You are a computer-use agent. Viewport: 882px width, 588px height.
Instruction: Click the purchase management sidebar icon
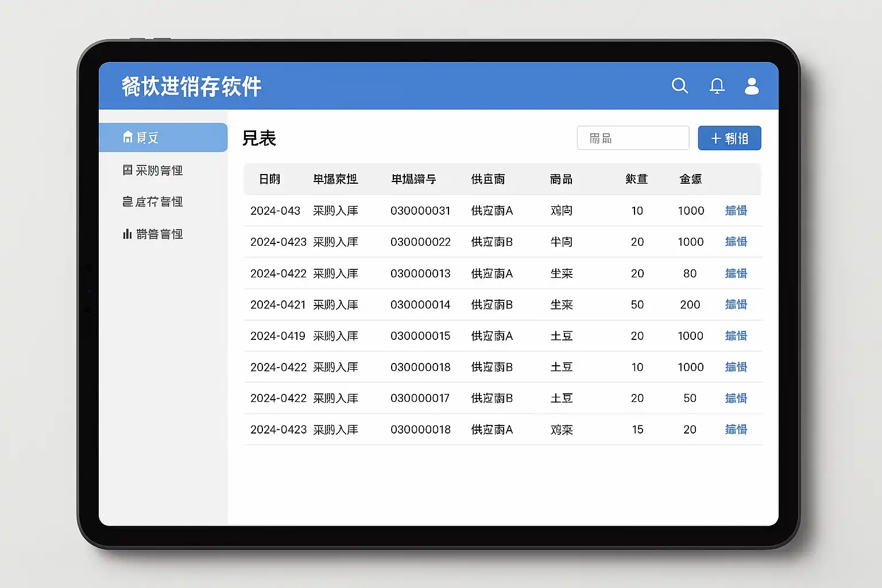[x=127, y=170]
